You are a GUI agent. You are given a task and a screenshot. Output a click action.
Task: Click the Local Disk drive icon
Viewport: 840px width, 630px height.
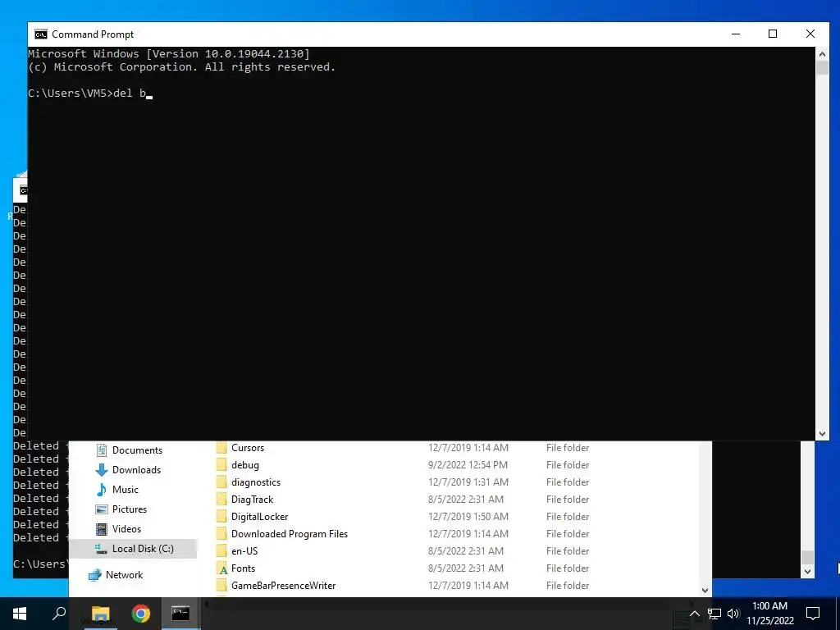(x=101, y=549)
